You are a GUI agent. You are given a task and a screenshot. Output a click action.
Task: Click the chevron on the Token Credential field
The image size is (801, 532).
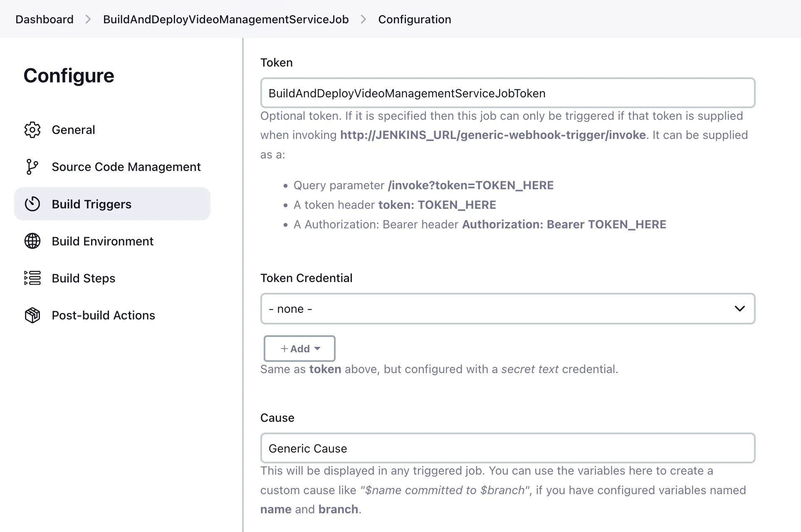(740, 309)
